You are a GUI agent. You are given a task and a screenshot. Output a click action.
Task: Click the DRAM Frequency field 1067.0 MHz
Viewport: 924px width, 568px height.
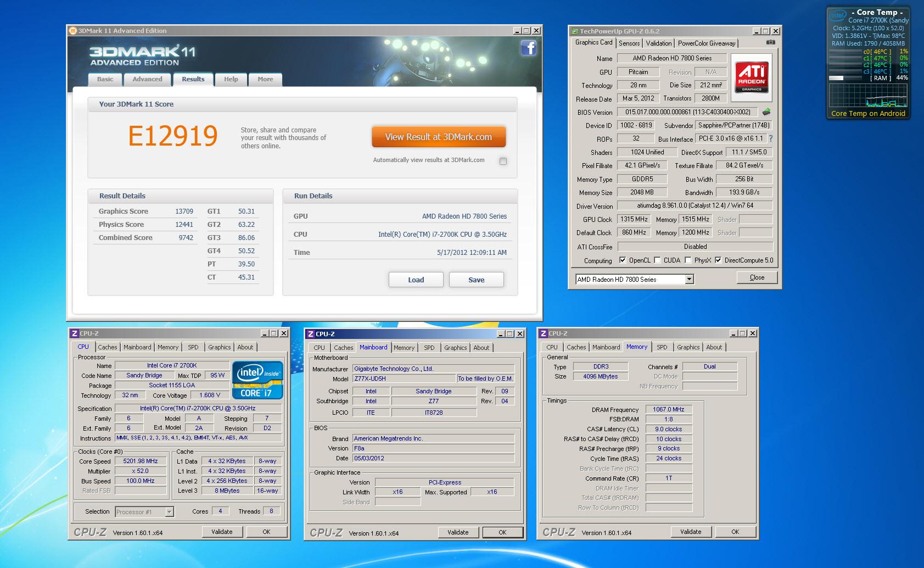669,410
